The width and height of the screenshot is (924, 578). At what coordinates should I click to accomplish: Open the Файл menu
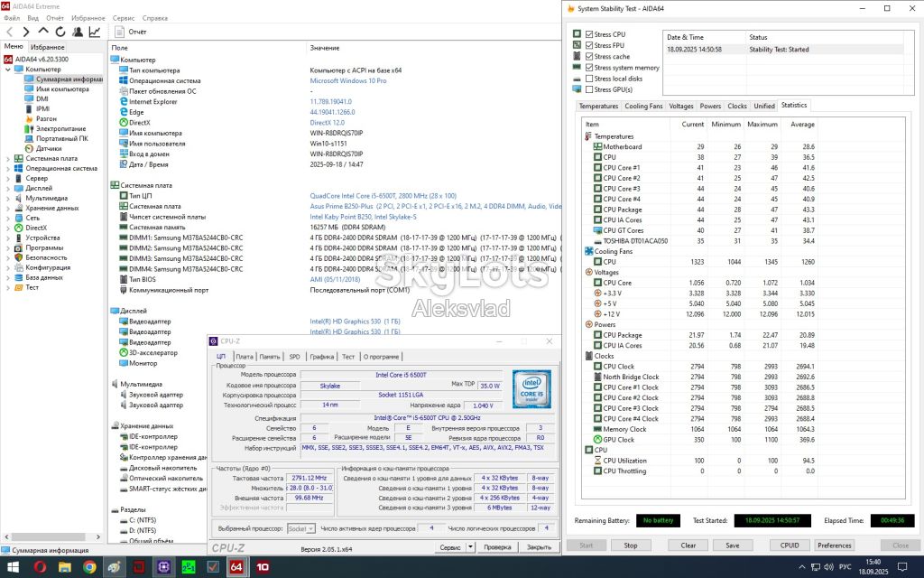pos(12,18)
